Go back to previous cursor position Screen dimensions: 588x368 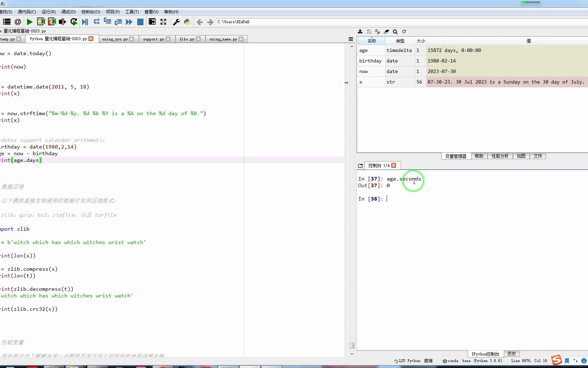[x=200, y=22]
